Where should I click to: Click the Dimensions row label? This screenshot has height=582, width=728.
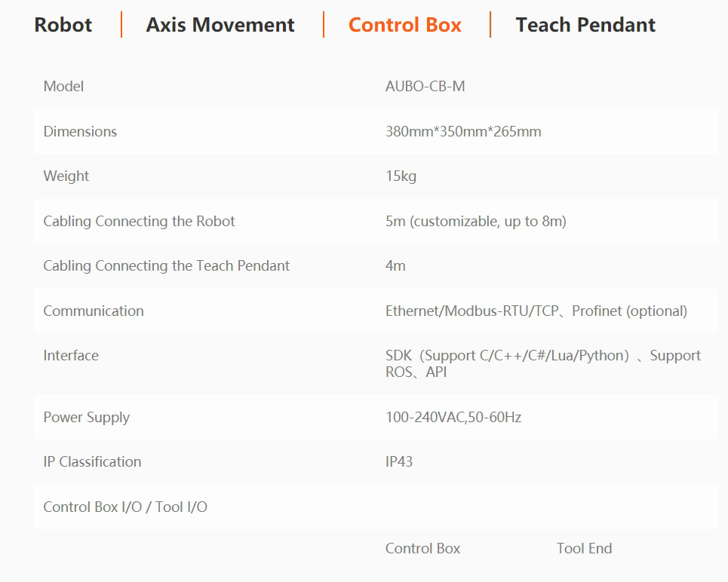pos(80,131)
